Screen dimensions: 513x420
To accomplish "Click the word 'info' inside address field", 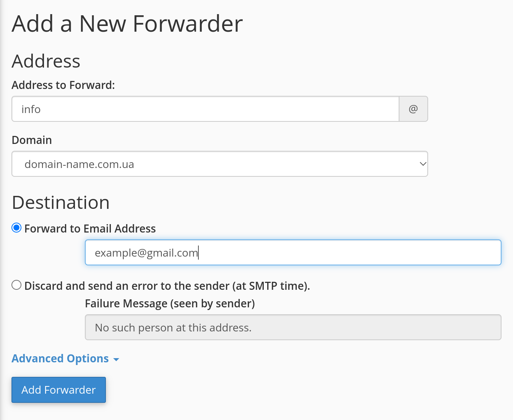I will click(x=31, y=110).
